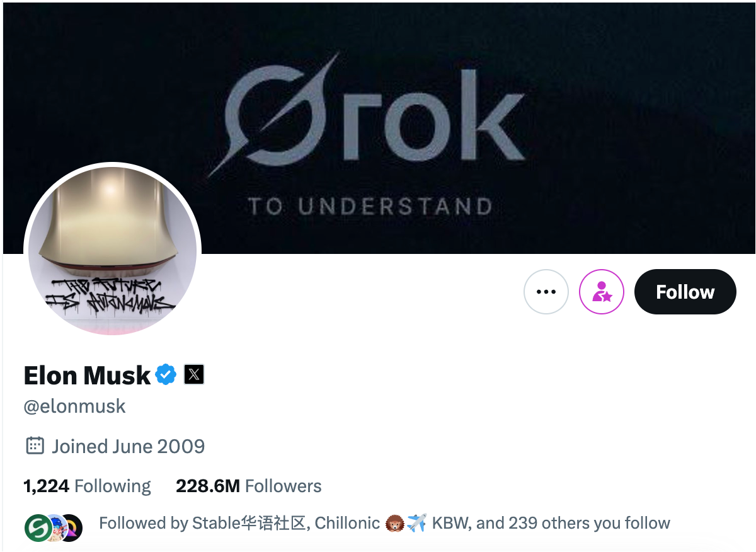This screenshot has width=756, height=552.
Task: Click 'TO UNDERSTAND' text in the banner
Action: tap(370, 206)
